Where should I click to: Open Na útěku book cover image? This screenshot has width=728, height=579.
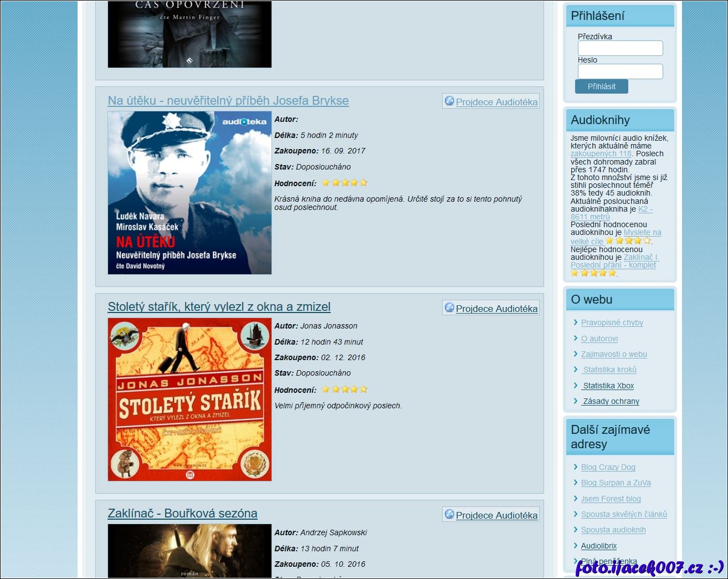click(189, 193)
